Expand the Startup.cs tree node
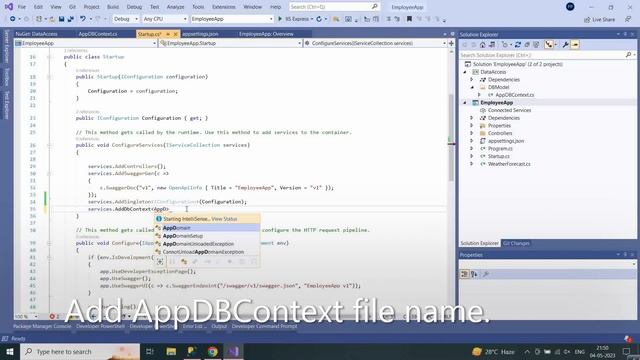Screen dimensions: 640x360 tap(472, 156)
